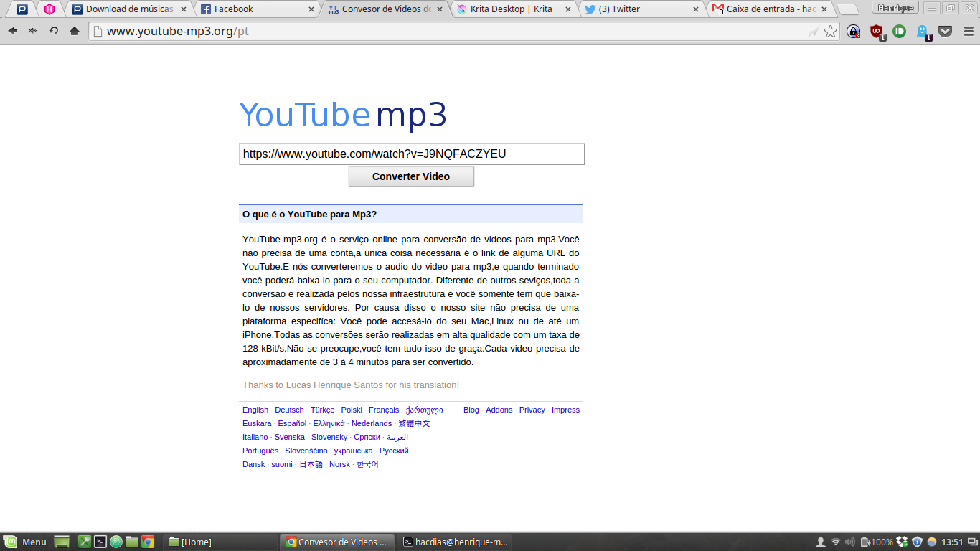The width and height of the screenshot is (980, 551).
Task: Switch language to English
Action: (x=255, y=410)
